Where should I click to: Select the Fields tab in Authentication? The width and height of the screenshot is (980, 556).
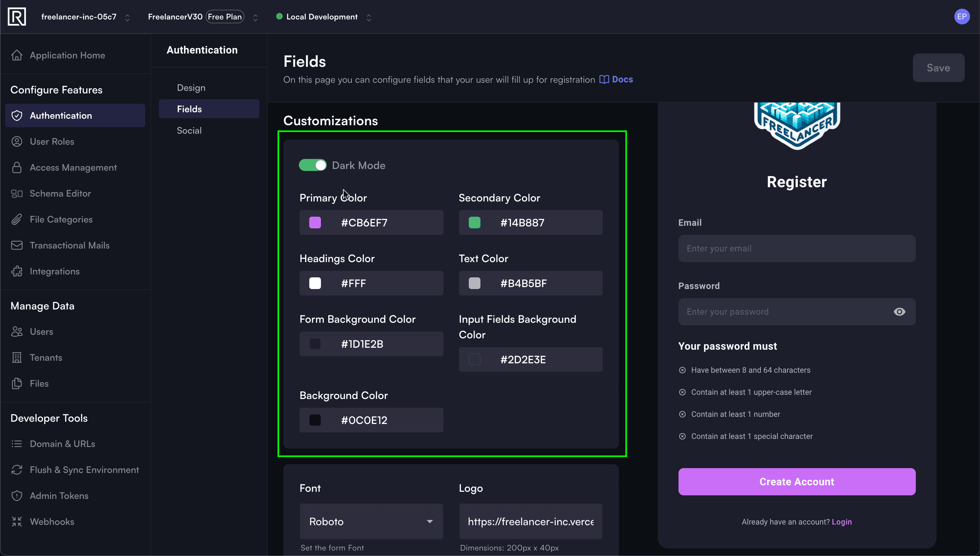209,109
